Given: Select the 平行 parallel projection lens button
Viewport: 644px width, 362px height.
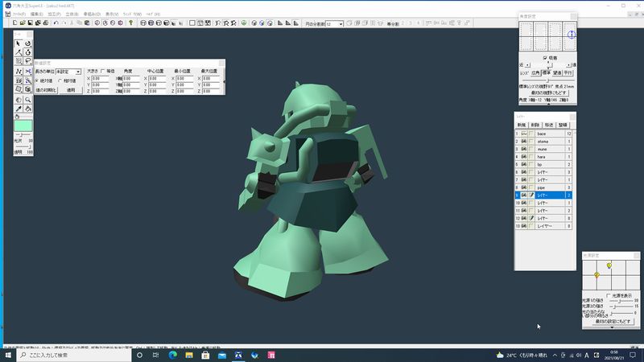Looking at the screenshot, I should 568,72.
